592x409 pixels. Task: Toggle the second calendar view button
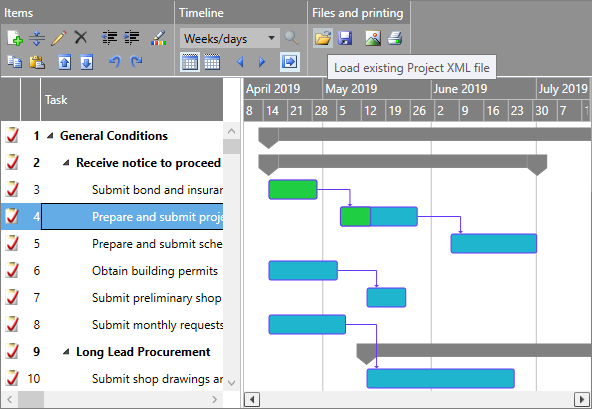(212, 62)
